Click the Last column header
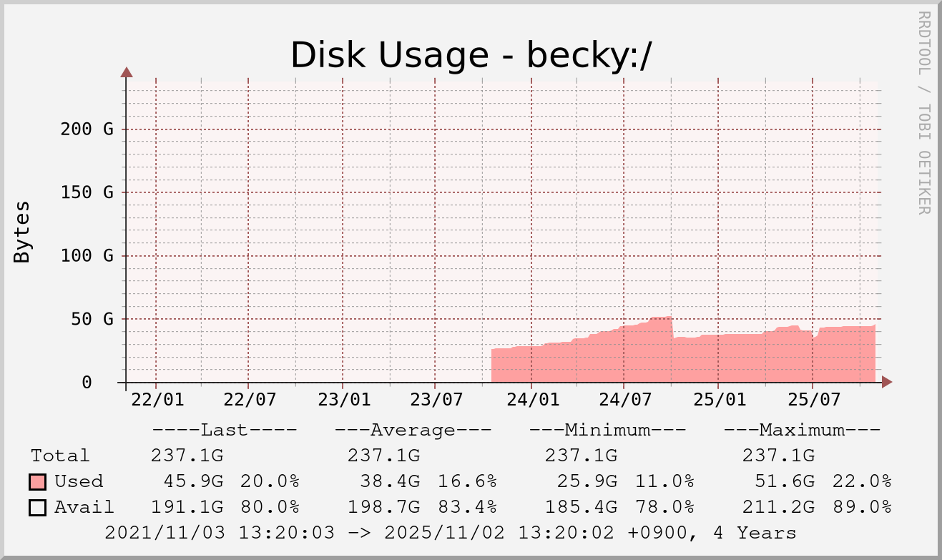942x560 pixels. tap(224, 430)
